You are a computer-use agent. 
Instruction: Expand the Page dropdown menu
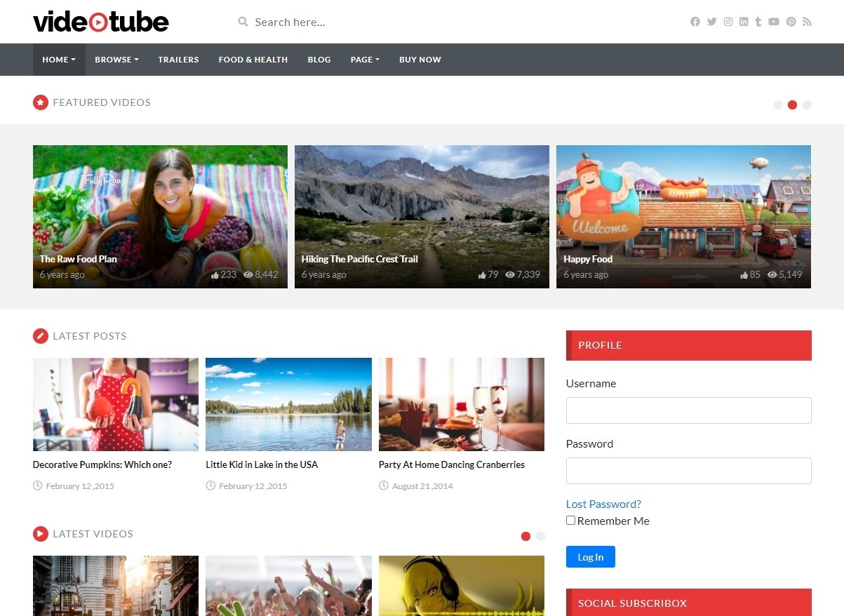pos(365,60)
